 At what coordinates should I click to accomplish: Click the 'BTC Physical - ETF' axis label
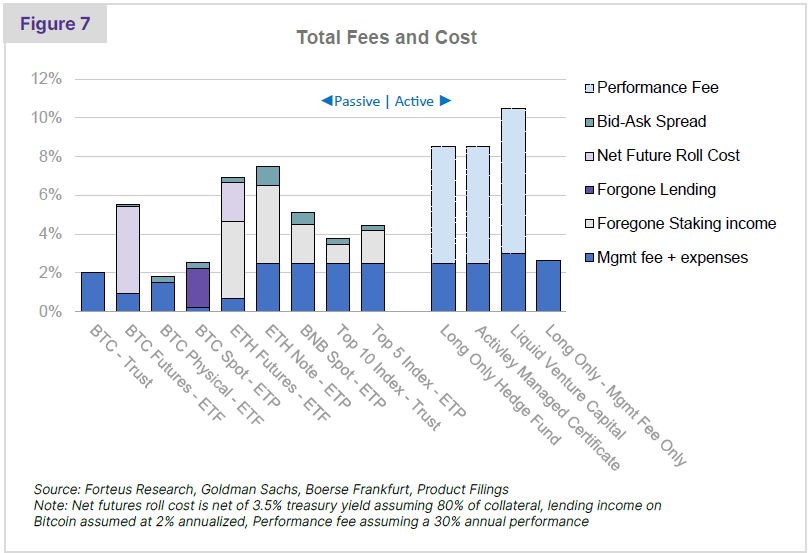pyautogui.click(x=212, y=375)
